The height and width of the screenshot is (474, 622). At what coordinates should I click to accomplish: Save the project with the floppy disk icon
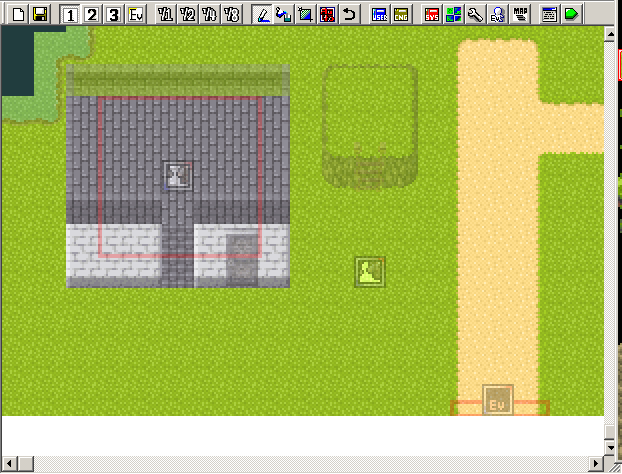40,14
